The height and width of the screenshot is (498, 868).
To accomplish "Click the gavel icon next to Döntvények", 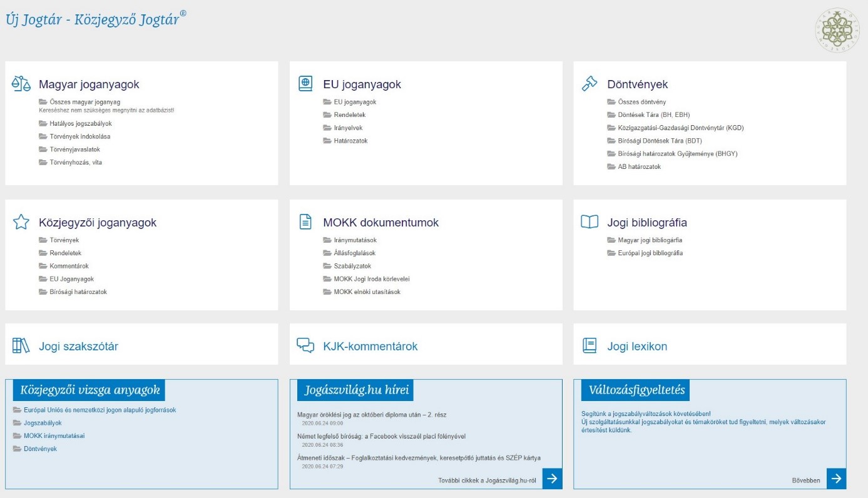I will point(590,84).
